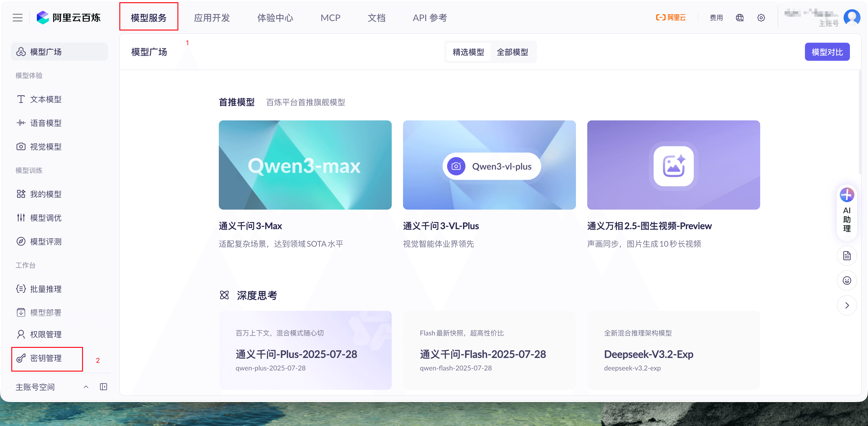The width and height of the screenshot is (868, 426).
Task: Go to the 体验中心 tab
Action: pos(275,18)
